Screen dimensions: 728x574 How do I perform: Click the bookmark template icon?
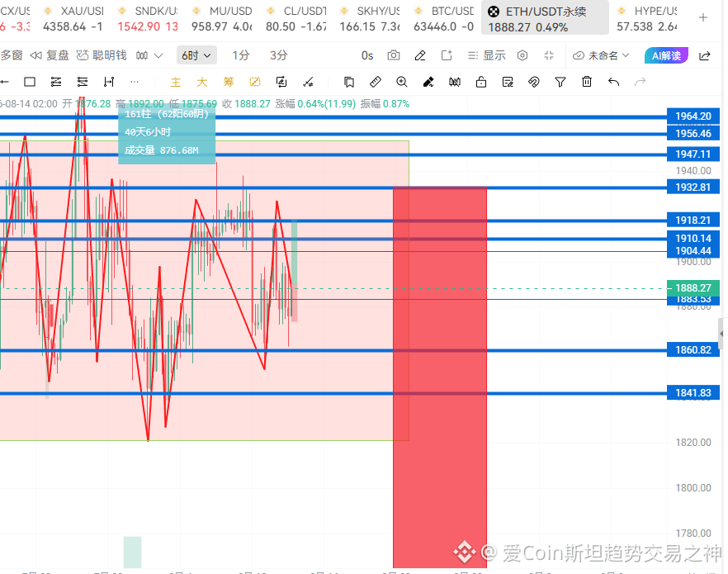pyautogui.click(x=348, y=83)
